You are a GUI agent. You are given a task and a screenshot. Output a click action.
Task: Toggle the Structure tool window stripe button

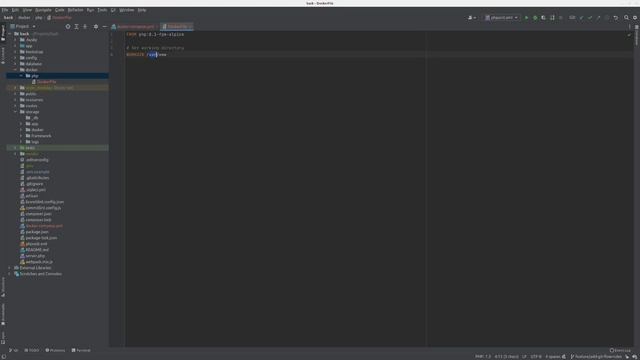coord(3,287)
